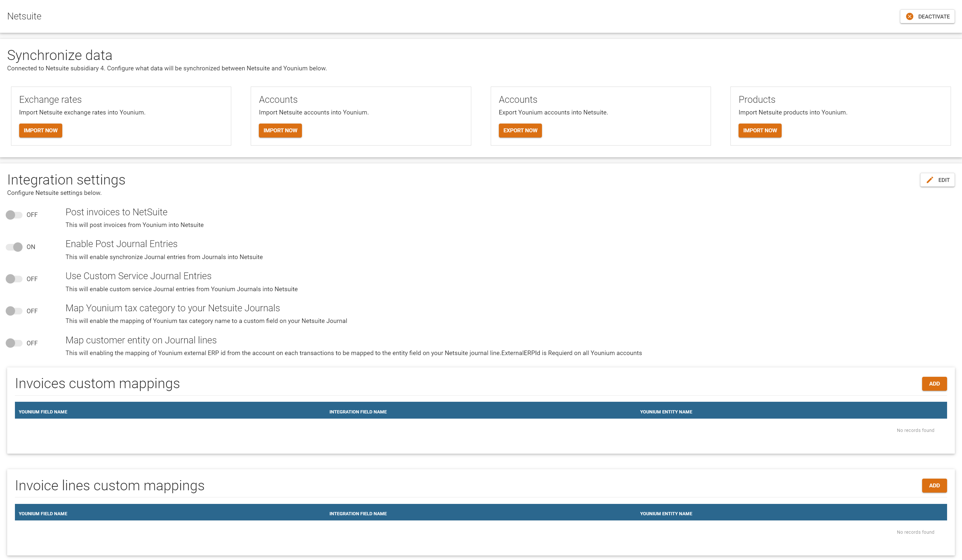Sort Invoices table by Younium Field Name
Viewport: 962px width, 560px height.
43,412
